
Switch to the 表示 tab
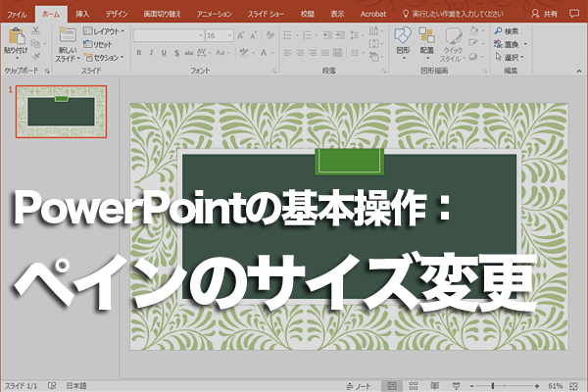pyautogui.click(x=337, y=15)
